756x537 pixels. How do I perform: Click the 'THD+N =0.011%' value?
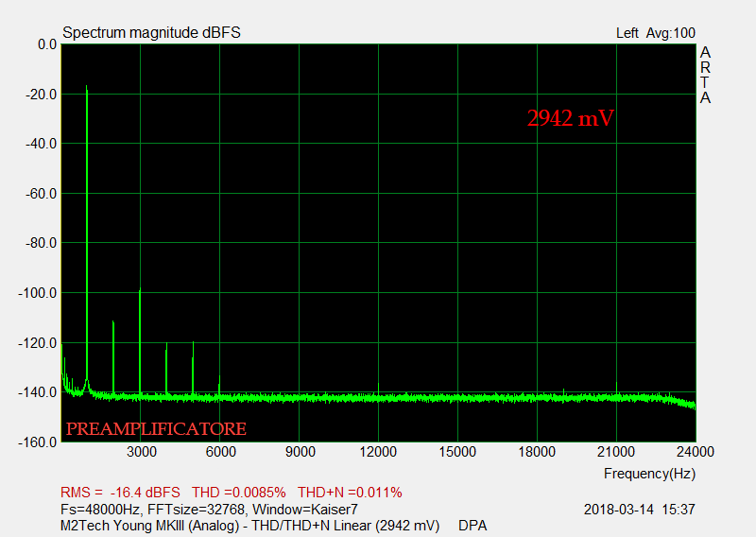(350, 493)
